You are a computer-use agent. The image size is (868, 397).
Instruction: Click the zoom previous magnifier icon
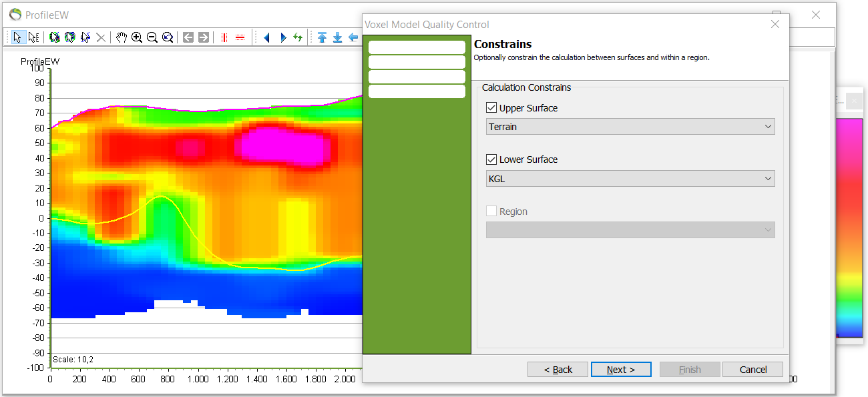click(x=168, y=37)
